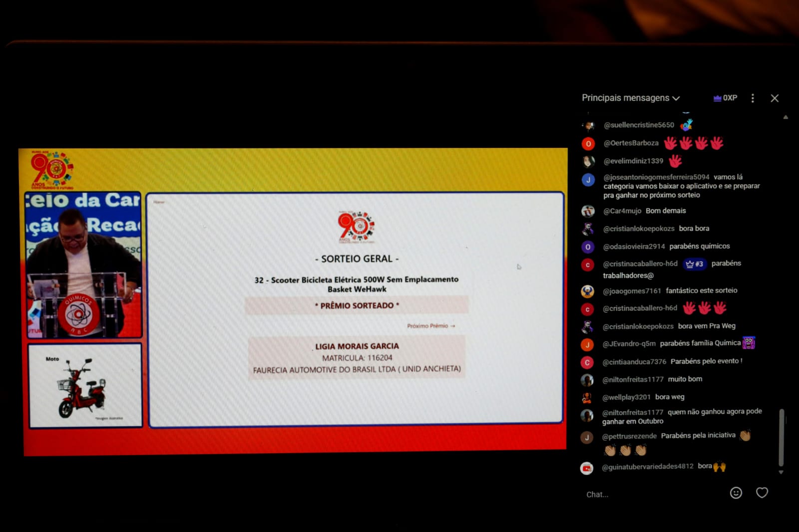Screen dimensions: 799x532
Task: Click username @pettrusrezende in chat
Action: 629,436
